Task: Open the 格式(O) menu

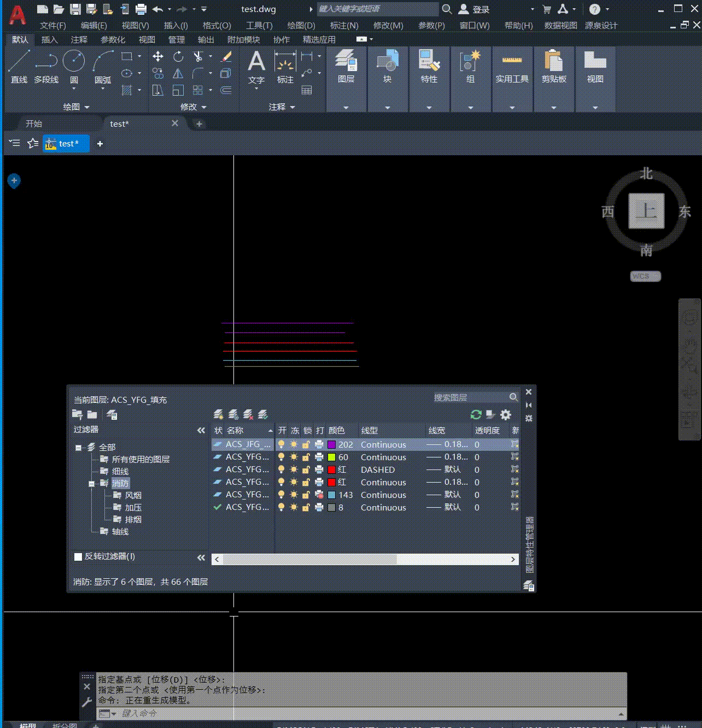Action: tap(217, 26)
